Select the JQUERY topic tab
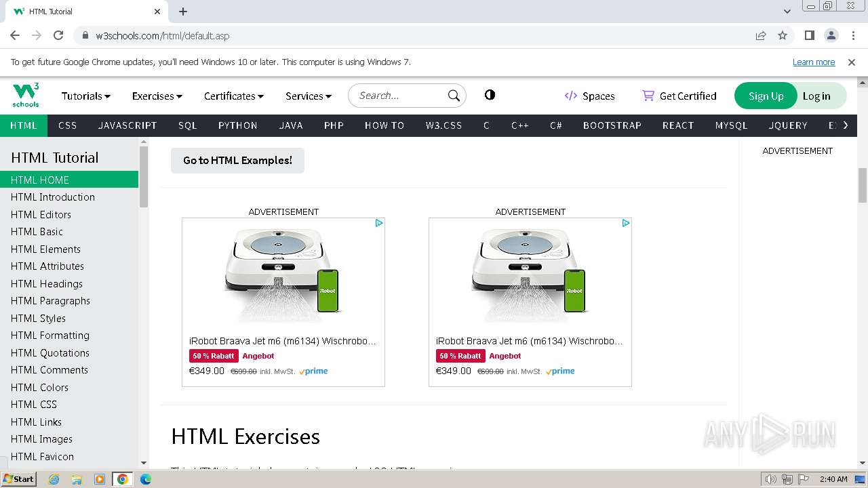Viewport: 868px width, 488px height. point(788,125)
